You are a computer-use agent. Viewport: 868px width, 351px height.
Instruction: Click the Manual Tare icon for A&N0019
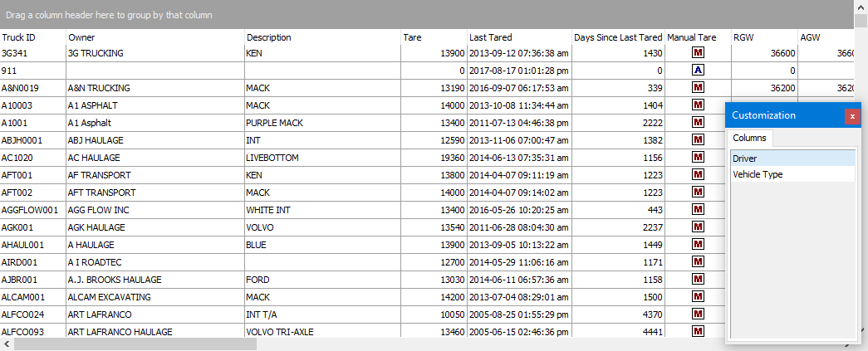[699, 88]
